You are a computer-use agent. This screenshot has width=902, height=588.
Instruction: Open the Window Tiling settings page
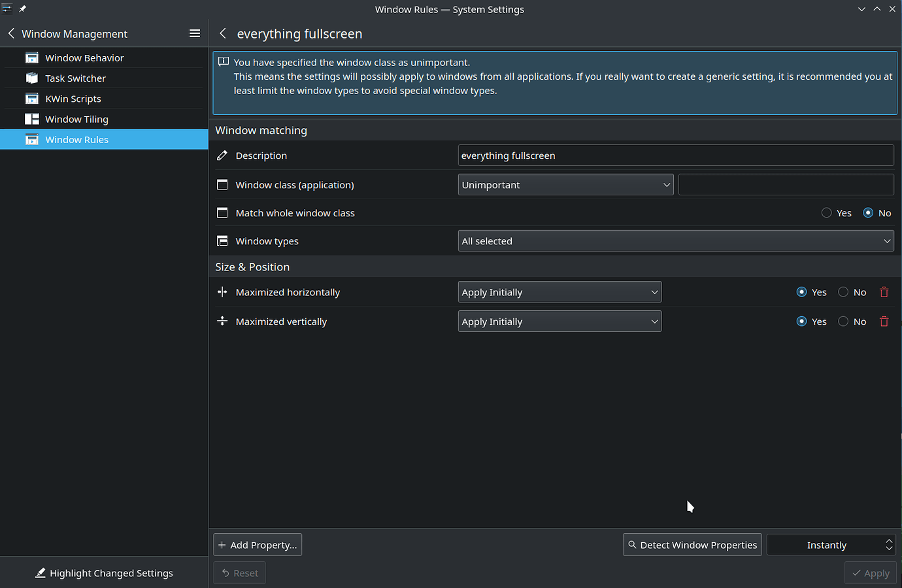click(x=104, y=119)
